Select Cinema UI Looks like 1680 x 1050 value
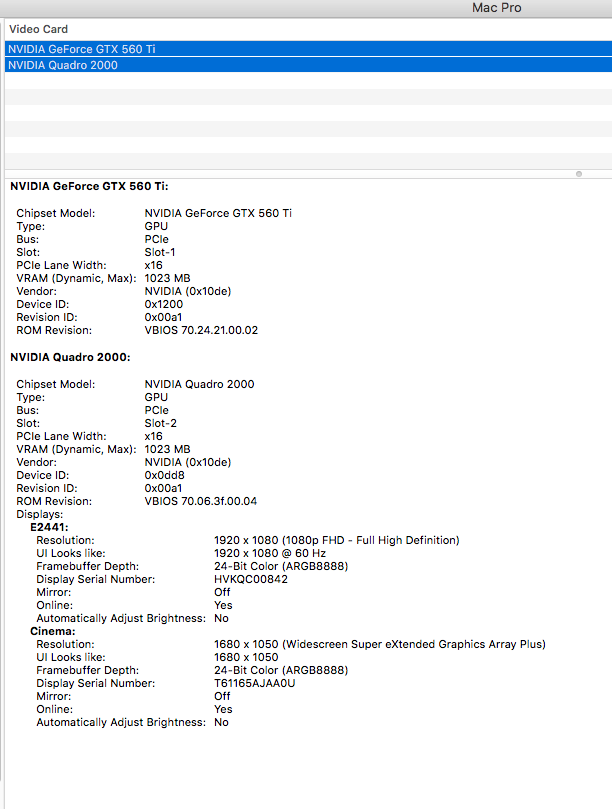Screen dimensions: 612x809 click(x=246, y=657)
